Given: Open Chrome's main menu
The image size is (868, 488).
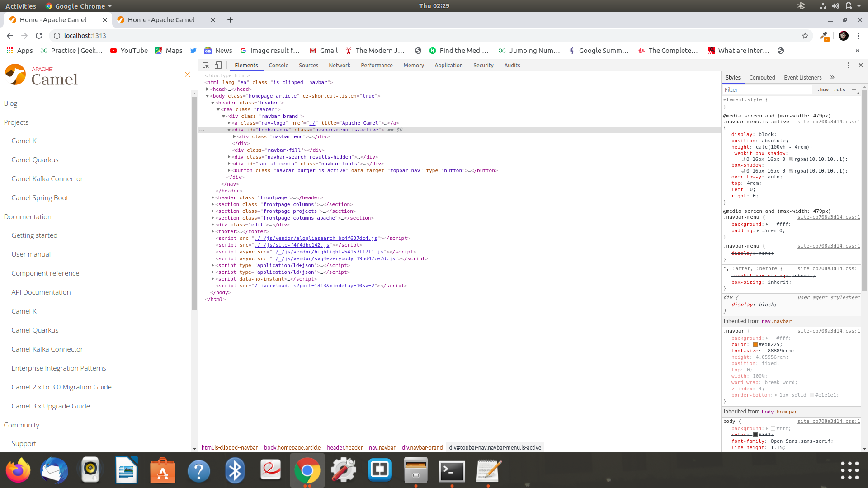Looking at the screenshot, I should 859,36.
